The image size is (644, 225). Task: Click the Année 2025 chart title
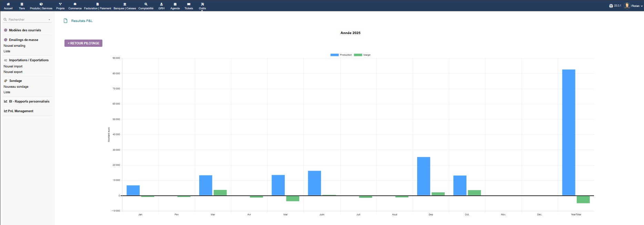point(350,33)
